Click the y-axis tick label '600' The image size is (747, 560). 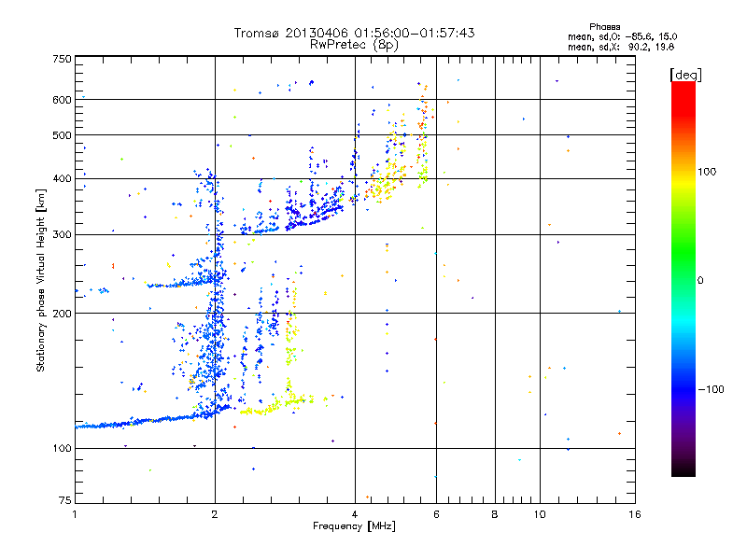click(62, 100)
